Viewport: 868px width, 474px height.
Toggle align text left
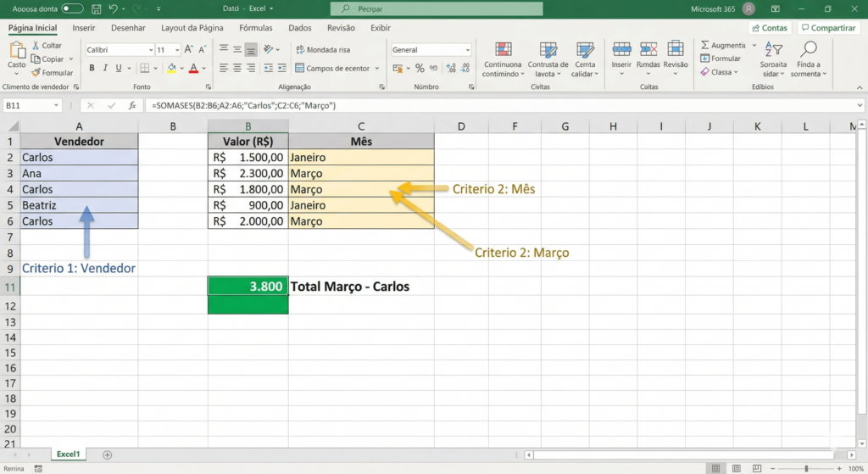click(224, 68)
